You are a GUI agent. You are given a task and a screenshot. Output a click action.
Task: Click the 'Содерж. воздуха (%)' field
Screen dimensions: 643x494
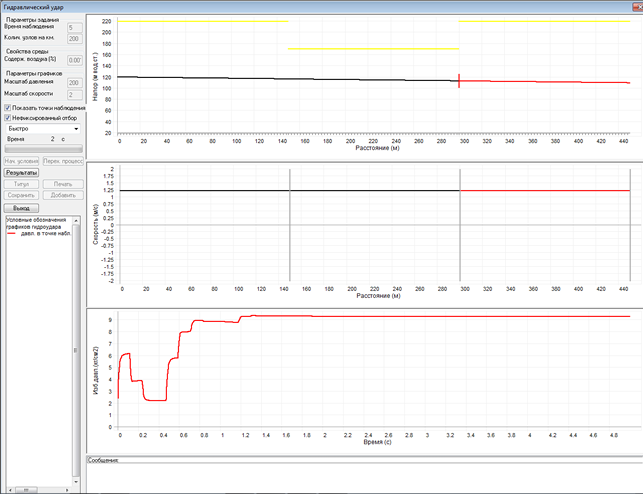point(73,60)
